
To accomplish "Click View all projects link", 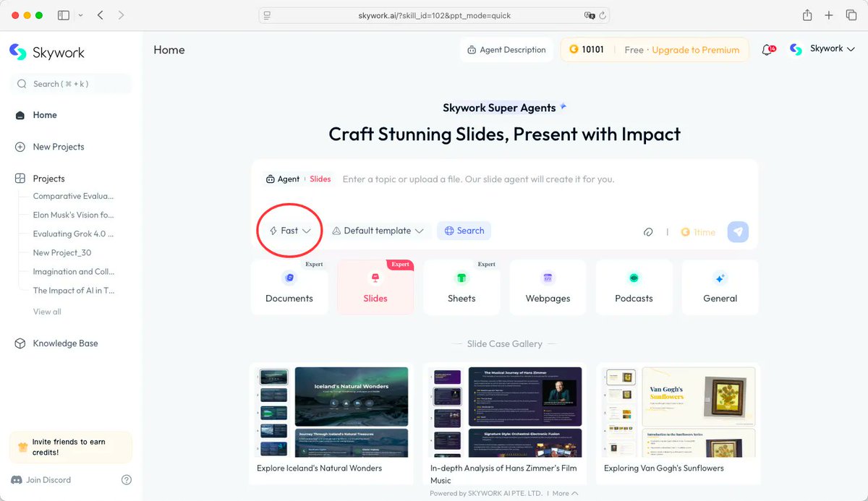I will click(x=47, y=312).
